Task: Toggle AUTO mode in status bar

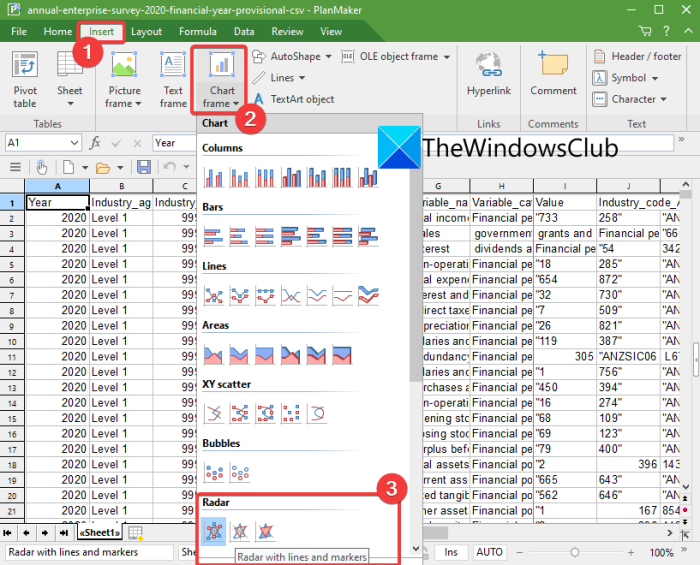Action: [x=489, y=553]
